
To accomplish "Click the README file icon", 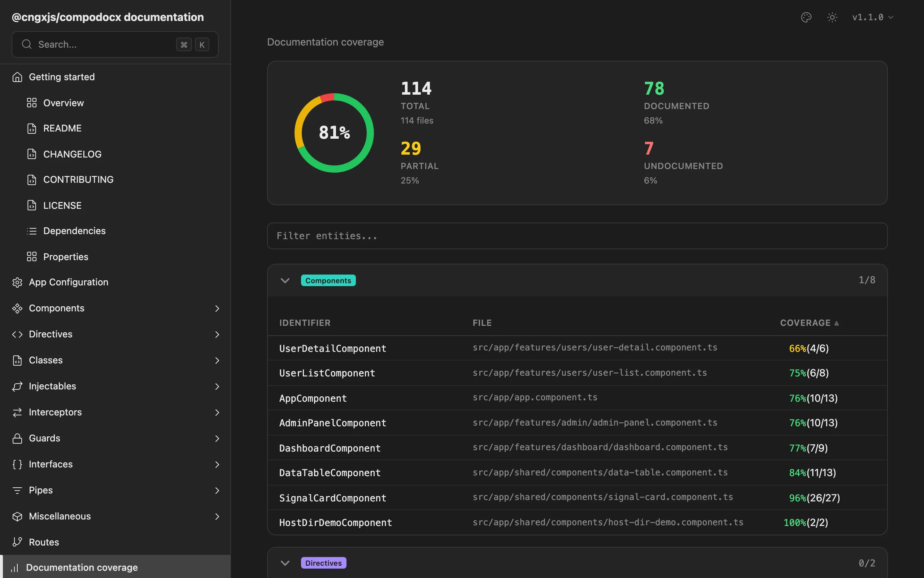I will 32,128.
